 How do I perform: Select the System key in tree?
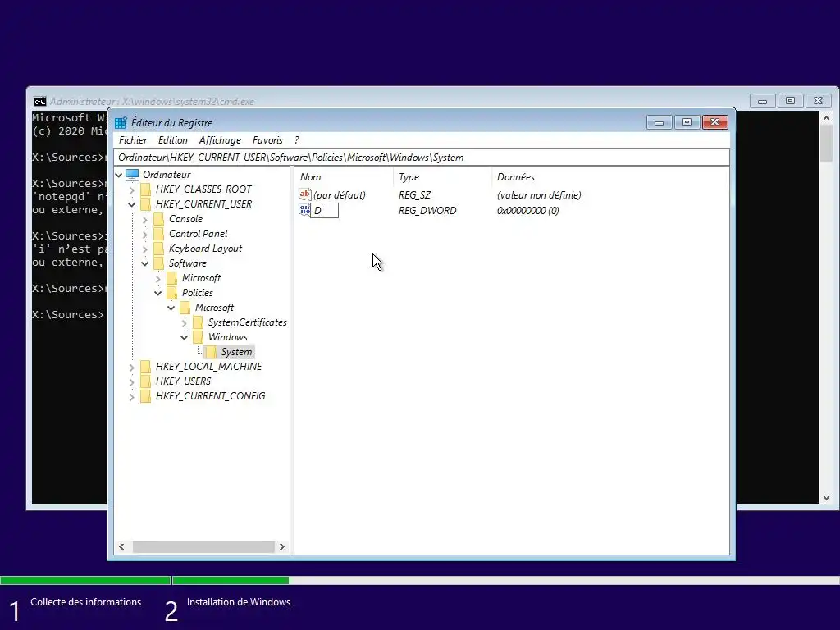point(236,352)
